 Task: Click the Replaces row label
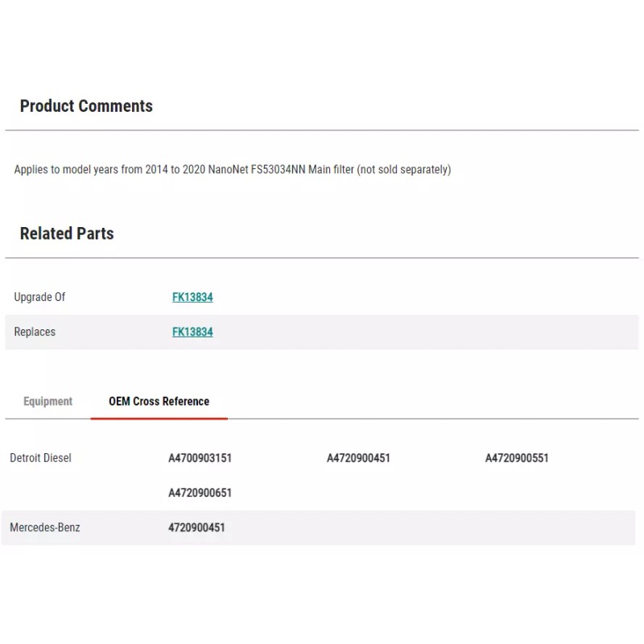tap(35, 332)
